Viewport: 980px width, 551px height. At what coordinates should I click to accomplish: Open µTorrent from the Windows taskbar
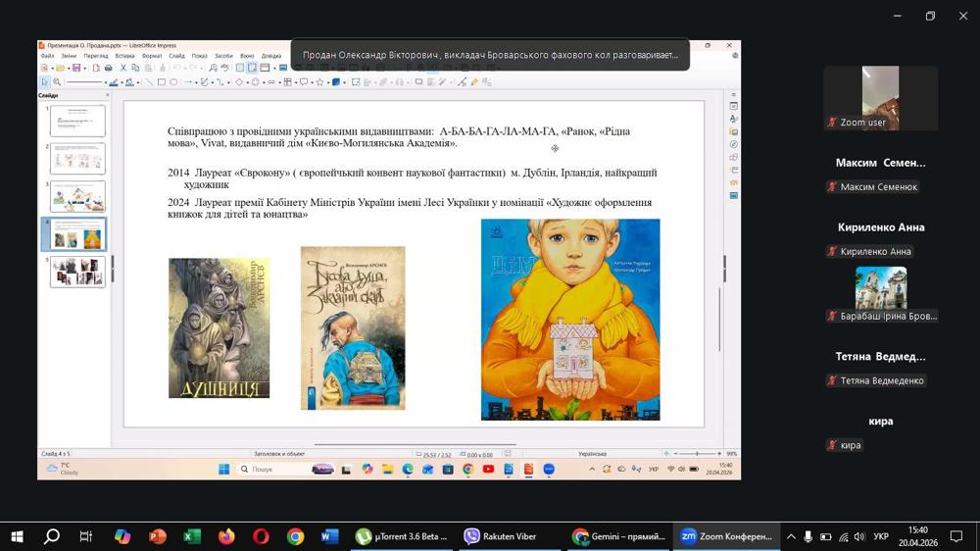pyautogui.click(x=402, y=536)
